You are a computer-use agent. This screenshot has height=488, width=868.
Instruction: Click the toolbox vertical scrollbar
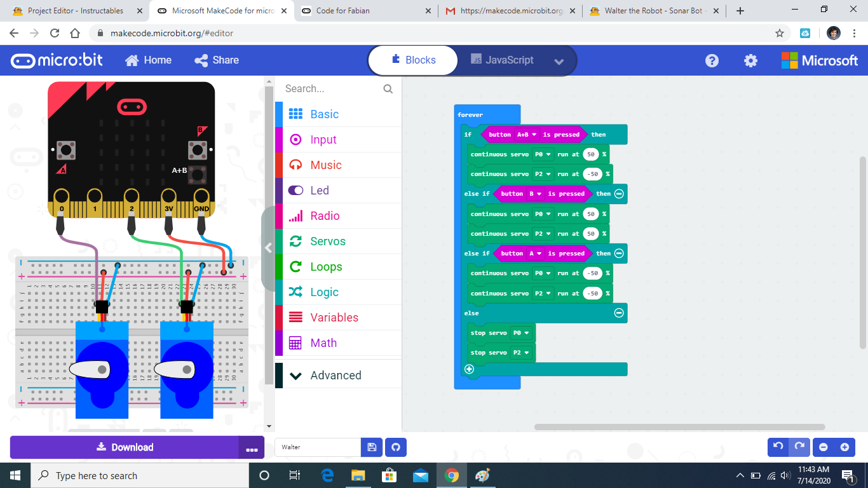tap(269, 236)
